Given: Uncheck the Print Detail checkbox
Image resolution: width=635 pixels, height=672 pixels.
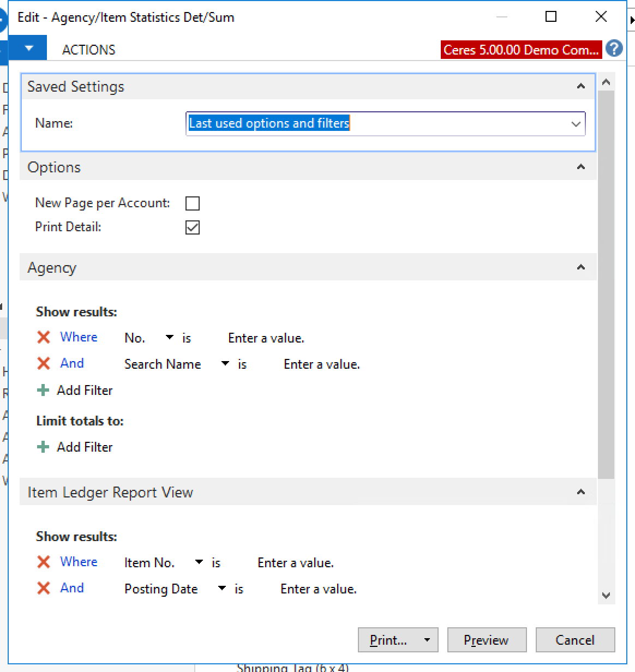Looking at the screenshot, I should [193, 227].
